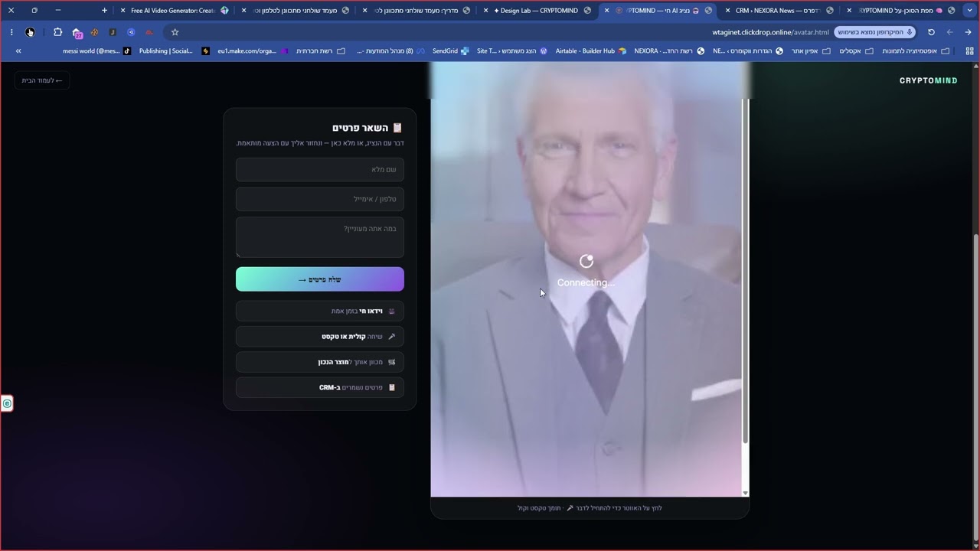Open the Publishing | Social bookmark
Image resolution: width=980 pixels, height=551 pixels.
click(175, 51)
